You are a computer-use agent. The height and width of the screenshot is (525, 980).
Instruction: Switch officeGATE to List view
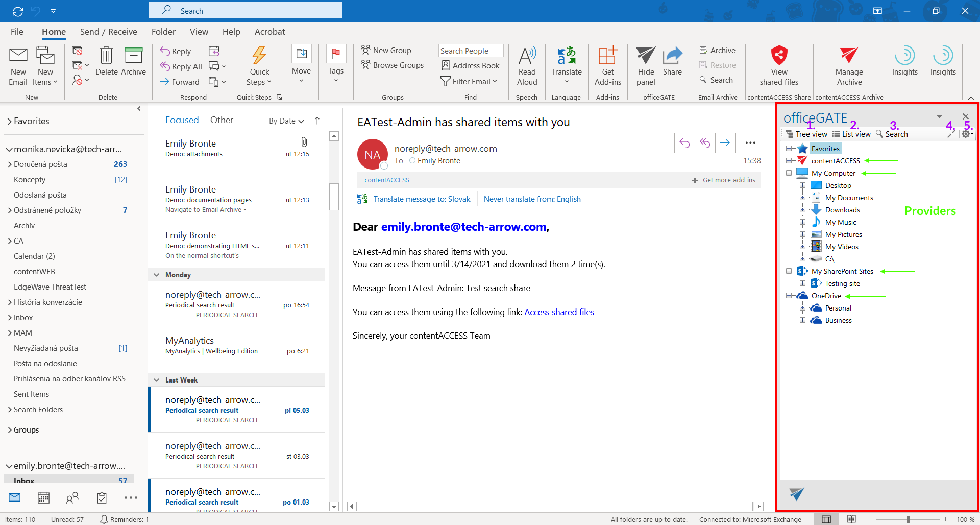pos(851,134)
